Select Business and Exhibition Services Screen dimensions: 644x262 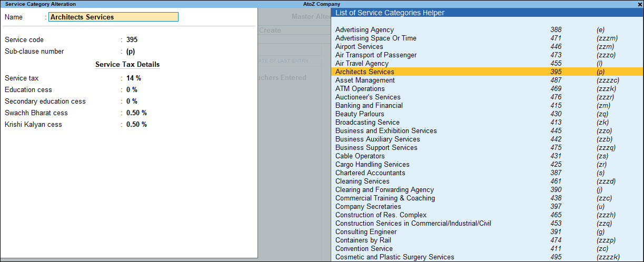pos(487,130)
